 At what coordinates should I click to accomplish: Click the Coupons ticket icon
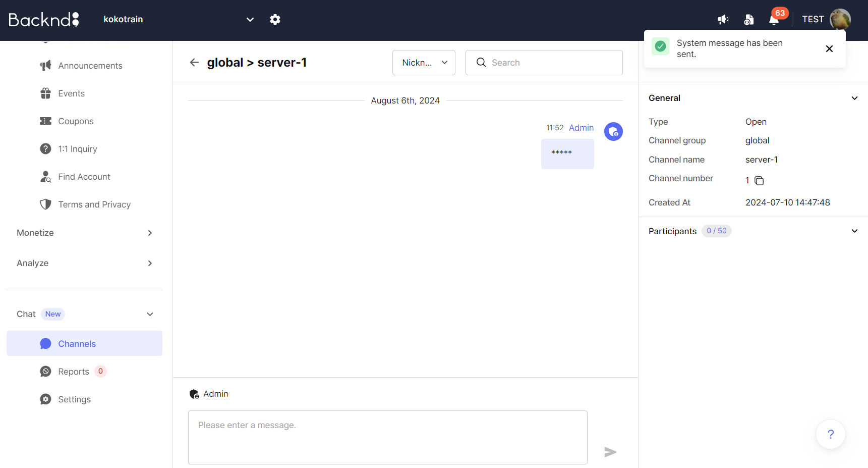pos(45,121)
